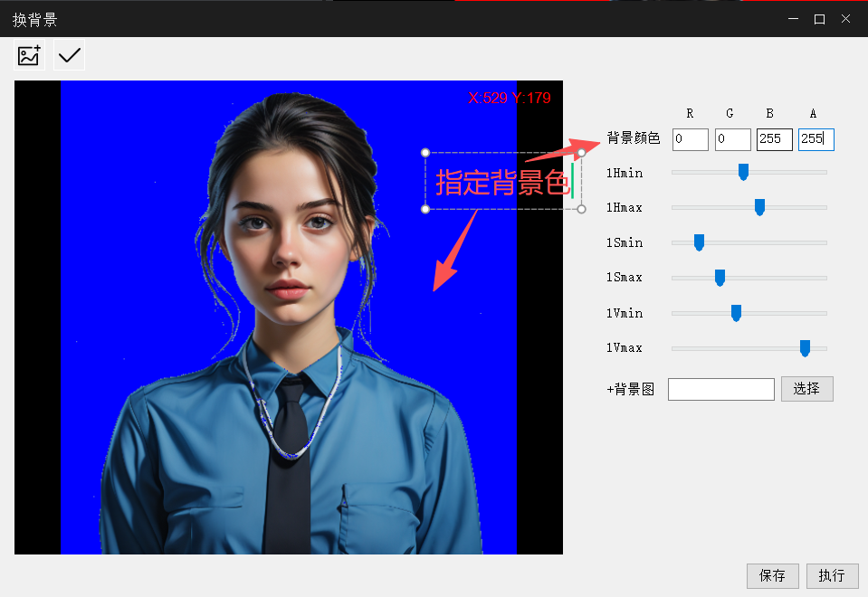868x597 pixels.
Task: Close the 换背景 window
Action: tap(846, 19)
